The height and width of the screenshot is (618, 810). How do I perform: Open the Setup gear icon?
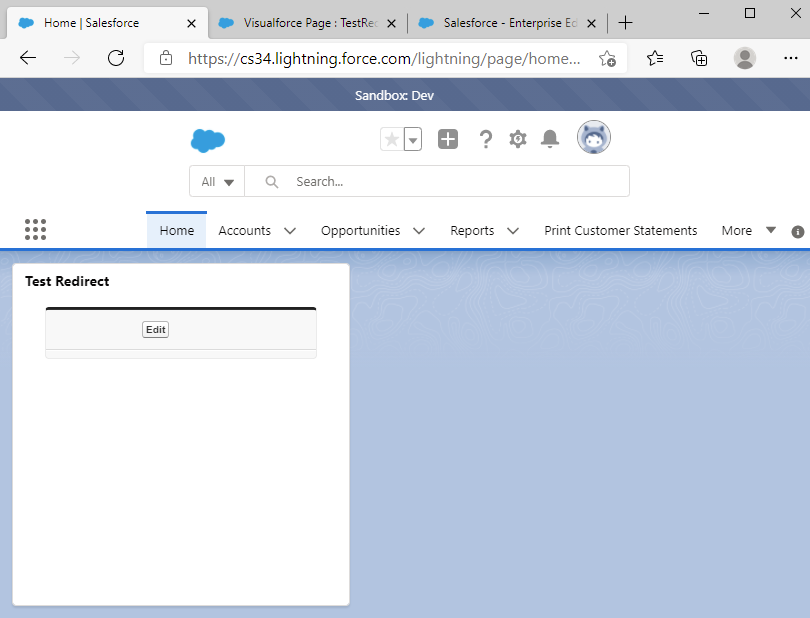[x=517, y=140]
